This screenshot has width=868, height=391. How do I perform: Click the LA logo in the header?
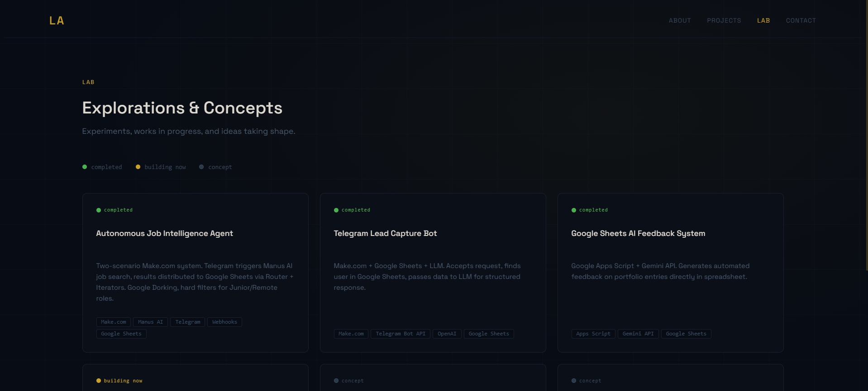[57, 21]
